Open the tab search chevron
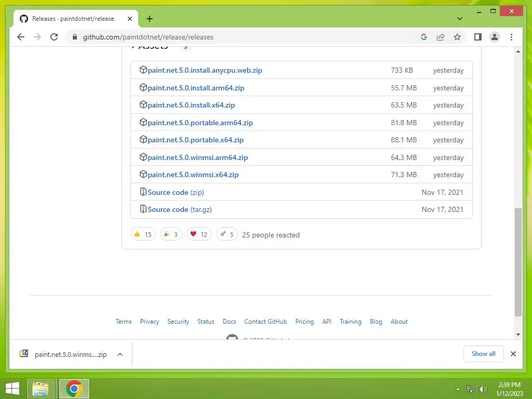This screenshot has width=532, height=399. pyautogui.click(x=459, y=19)
